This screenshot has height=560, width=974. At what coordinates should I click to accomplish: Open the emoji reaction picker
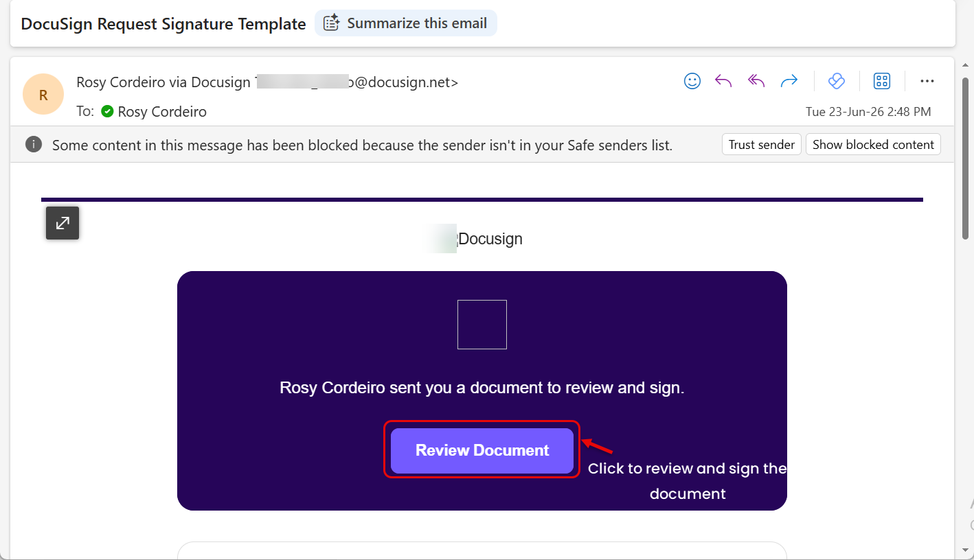pos(692,81)
